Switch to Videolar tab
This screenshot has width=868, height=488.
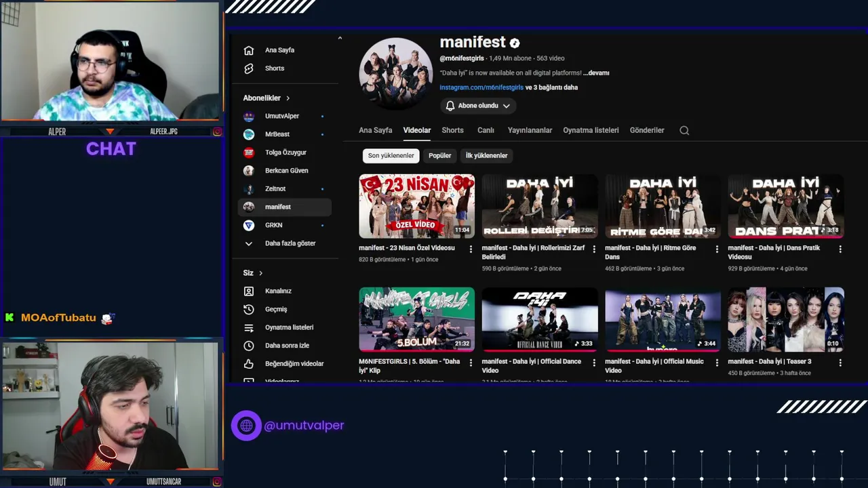417,130
